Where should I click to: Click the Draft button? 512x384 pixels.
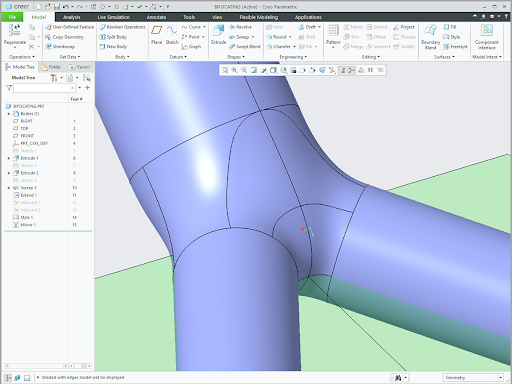pyautogui.click(x=310, y=27)
